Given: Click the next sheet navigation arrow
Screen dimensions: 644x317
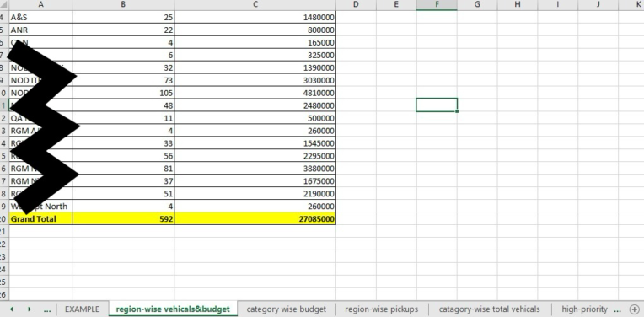Looking at the screenshot, I should tap(30, 309).
